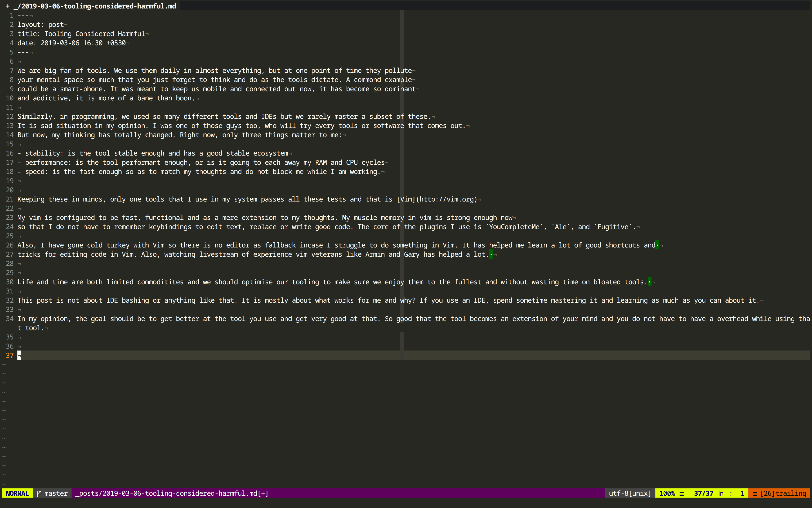Click the date '2019-03-06 16:30 +0530' text
The image size is (812, 508).
pyautogui.click(x=83, y=43)
